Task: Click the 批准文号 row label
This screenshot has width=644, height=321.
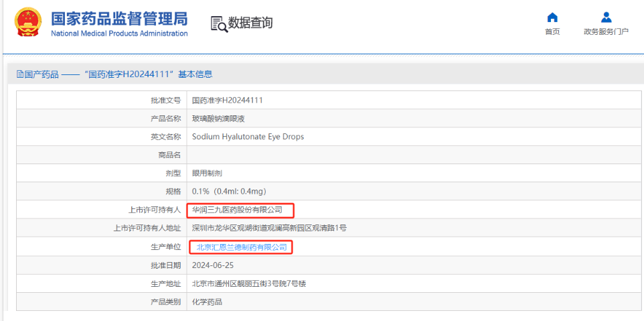Action: [165, 101]
